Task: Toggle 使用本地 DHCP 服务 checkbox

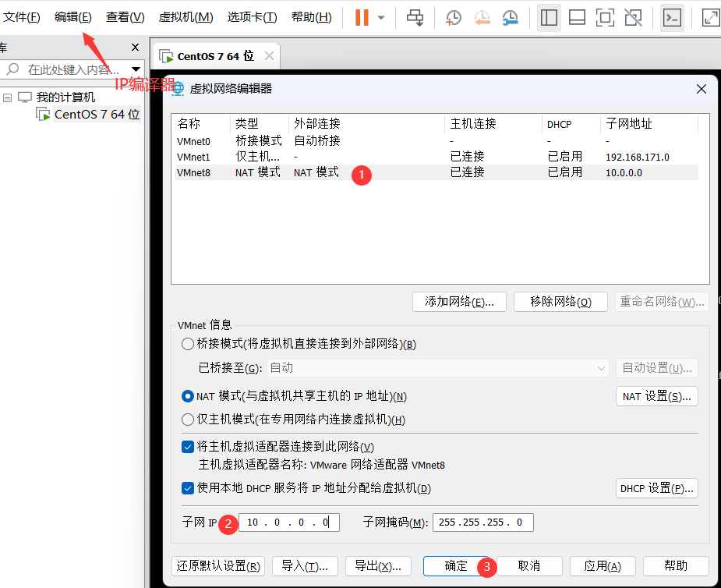Action: tap(188, 488)
